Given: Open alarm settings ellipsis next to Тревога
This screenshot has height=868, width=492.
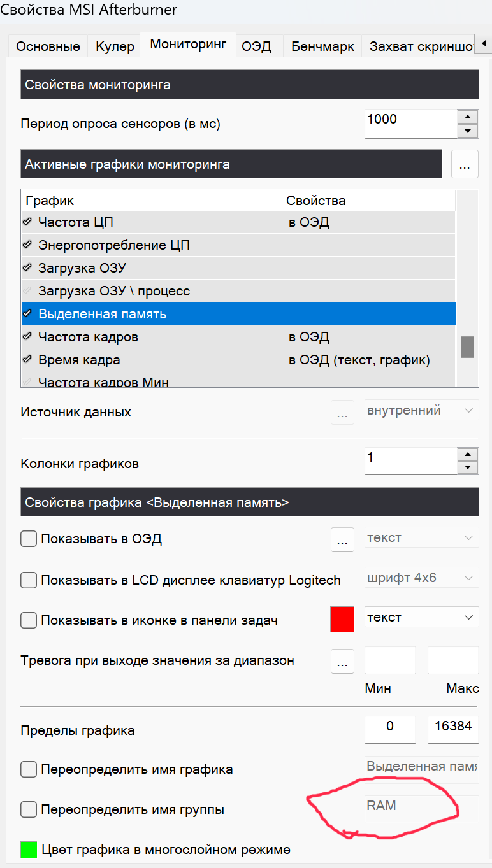Looking at the screenshot, I should 342,661.
